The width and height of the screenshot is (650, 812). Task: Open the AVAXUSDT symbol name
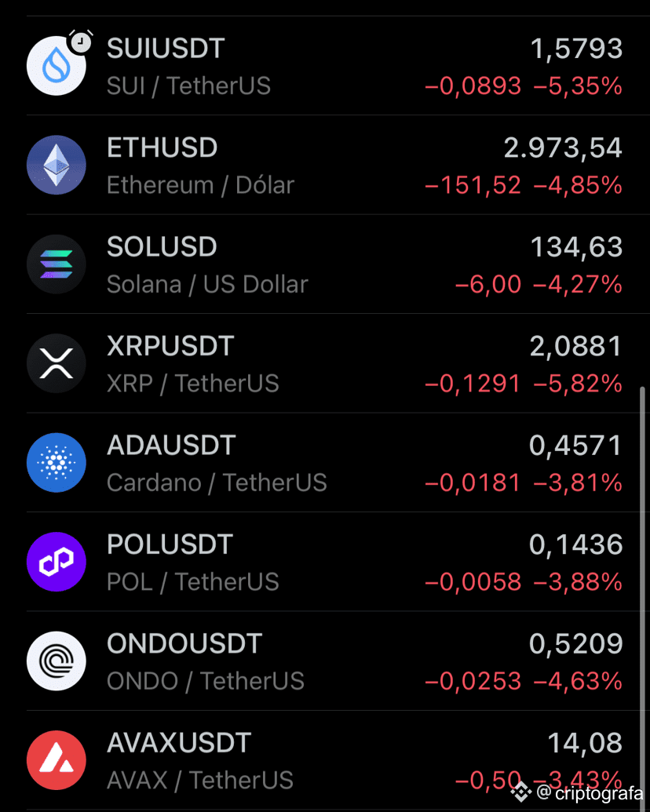click(179, 743)
